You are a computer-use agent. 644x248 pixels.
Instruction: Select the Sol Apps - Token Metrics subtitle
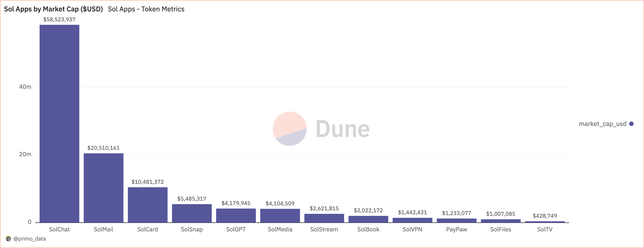pos(146,9)
